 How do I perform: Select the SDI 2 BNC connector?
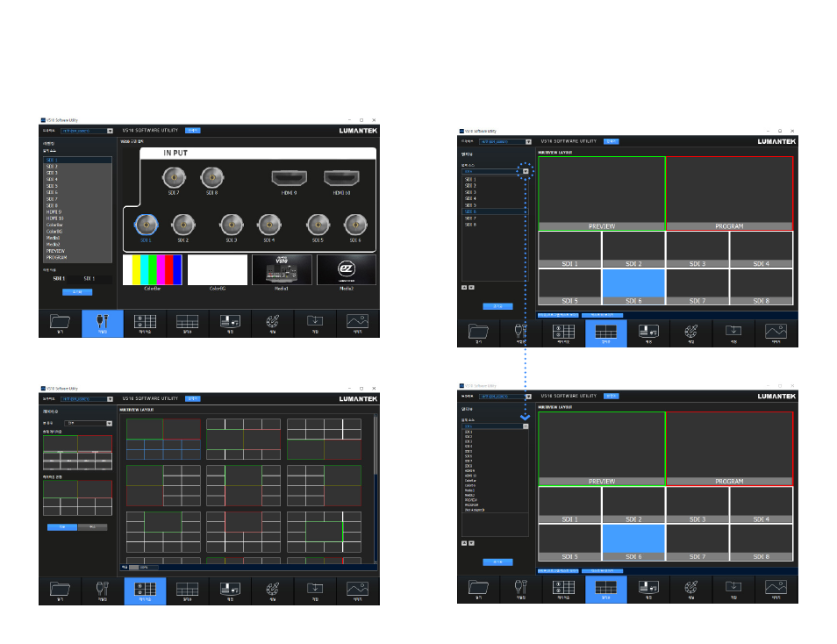(183, 225)
